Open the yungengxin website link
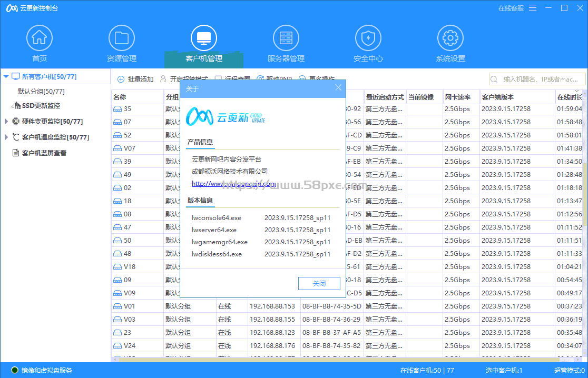 pos(233,184)
